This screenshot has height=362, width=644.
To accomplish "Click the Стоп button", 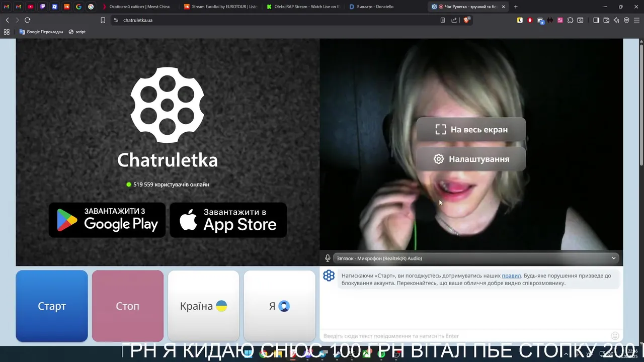I will 128,306.
